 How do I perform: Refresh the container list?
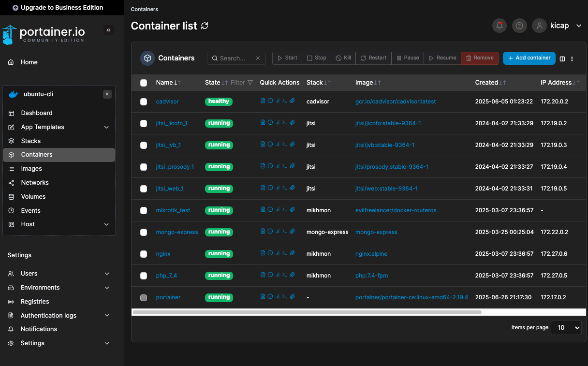pyautogui.click(x=205, y=26)
